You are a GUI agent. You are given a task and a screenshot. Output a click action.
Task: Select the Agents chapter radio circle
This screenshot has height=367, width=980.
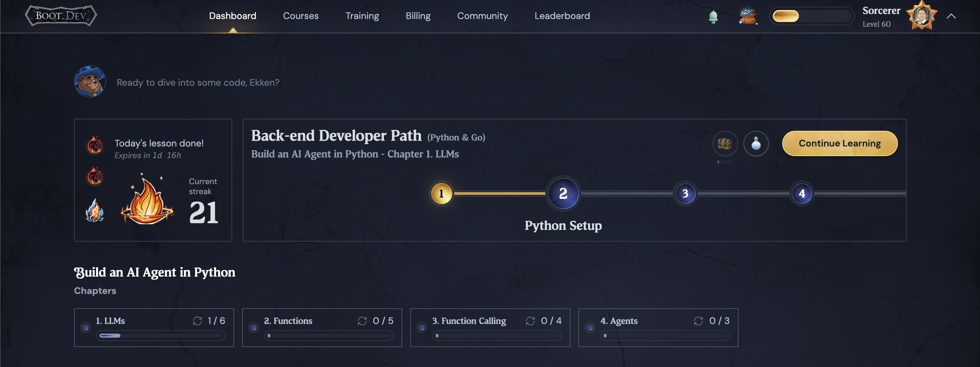tap(590, 327)
